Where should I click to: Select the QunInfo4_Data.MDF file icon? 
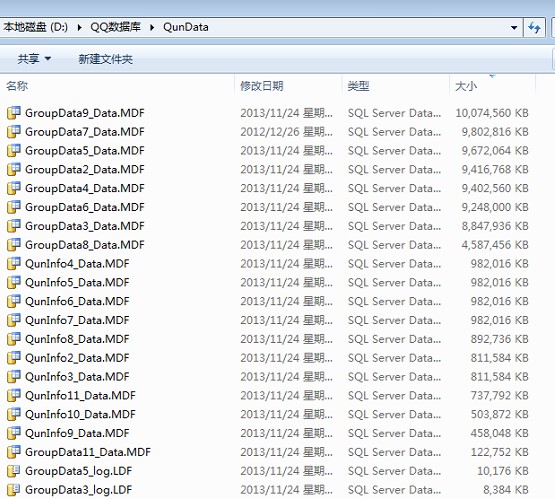(x=13, y=264)
